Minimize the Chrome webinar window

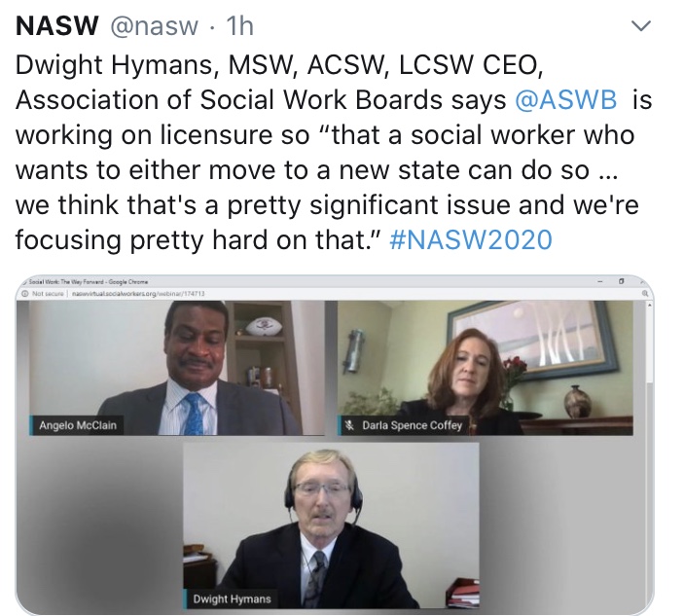[x=601, y=281]
